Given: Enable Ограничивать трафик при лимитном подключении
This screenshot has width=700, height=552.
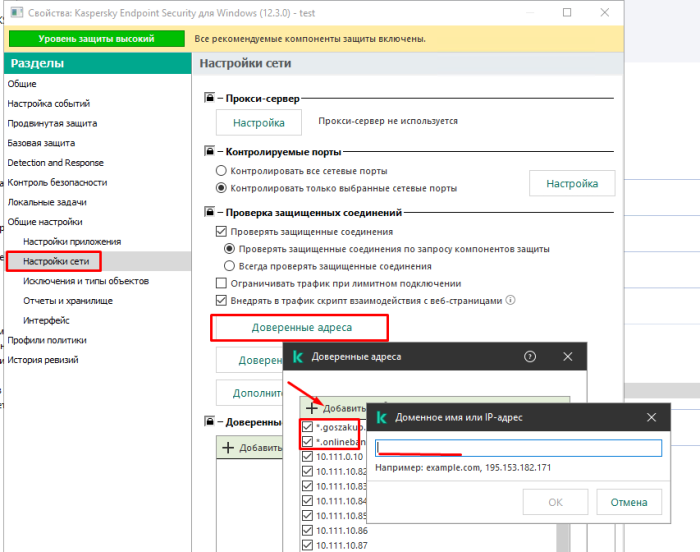Looking at the screenshot, I should [x=222, y=283].
